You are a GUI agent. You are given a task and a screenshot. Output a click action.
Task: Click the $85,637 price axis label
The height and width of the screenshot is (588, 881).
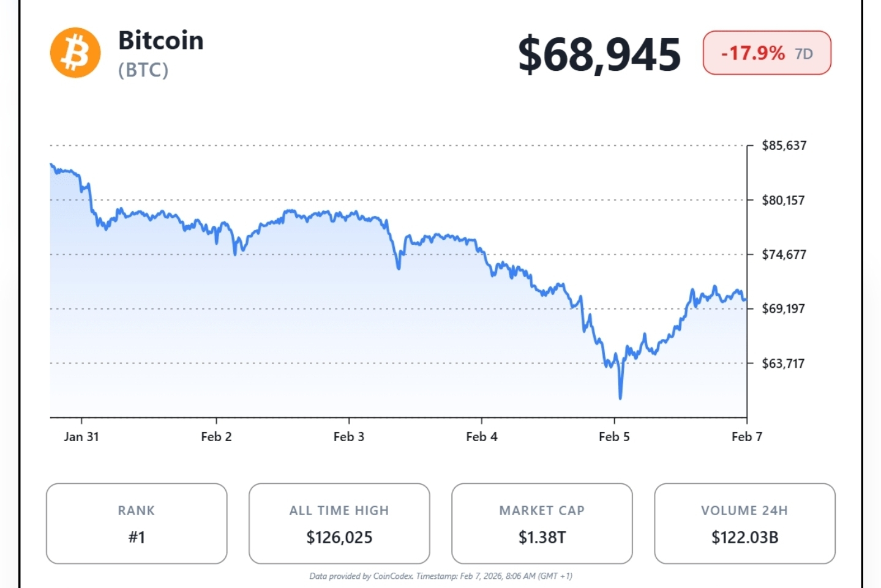tap(784, 146)
